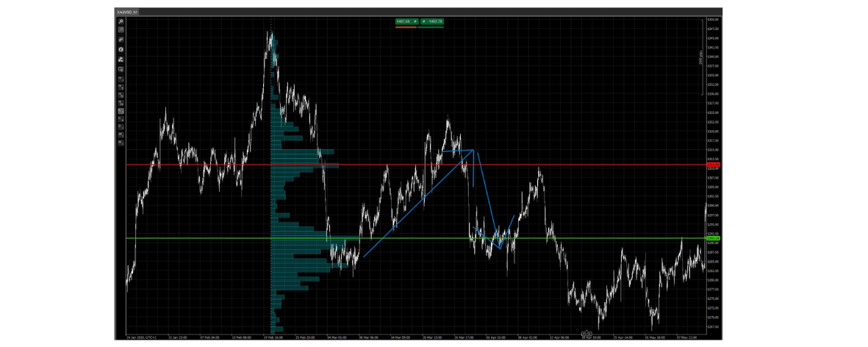Viewport: 868px width, 347px height.
Task: Switch to the m15 timeframe
Action: point(121,96)
